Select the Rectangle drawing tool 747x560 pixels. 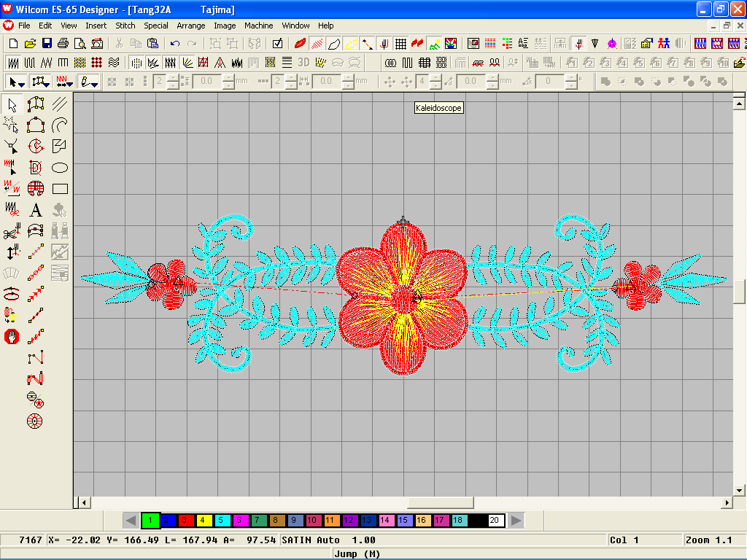pos(60,189)
